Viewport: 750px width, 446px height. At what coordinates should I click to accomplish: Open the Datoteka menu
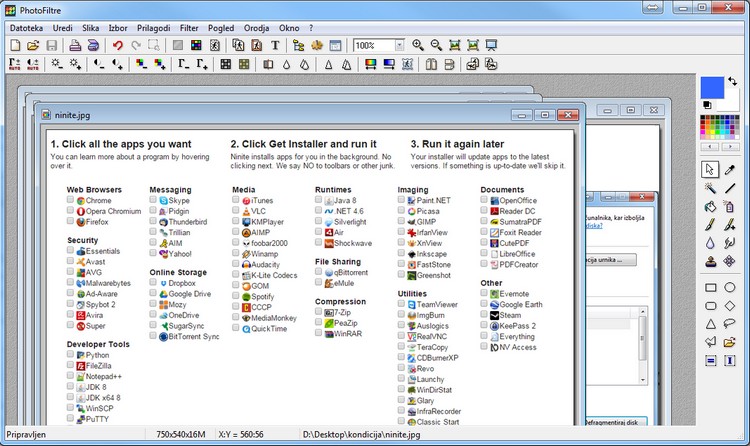pyautogui.click(x=26, y=28)
